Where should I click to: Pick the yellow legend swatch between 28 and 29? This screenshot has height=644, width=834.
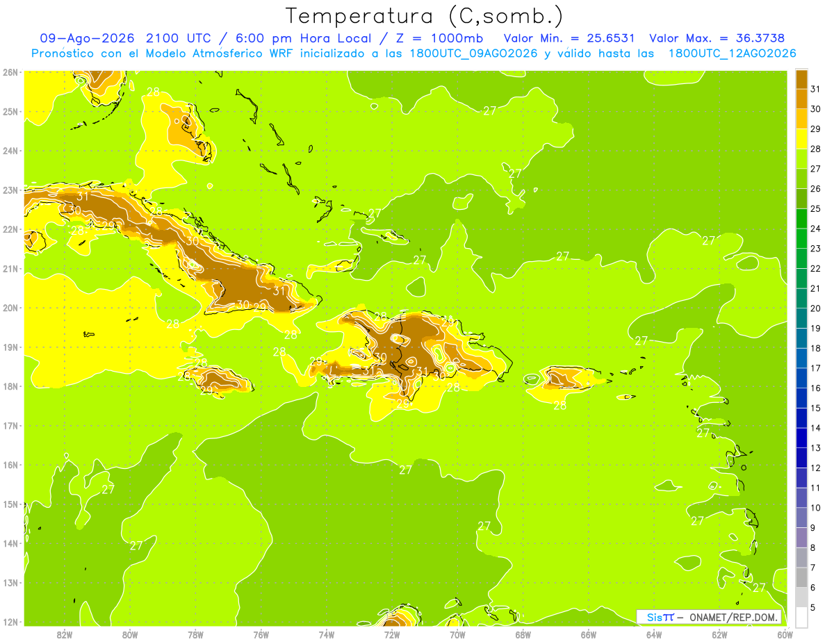pos(801,139)
